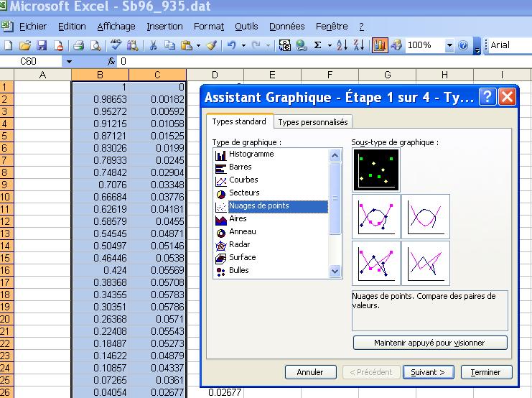Expand toolbar options chevron after Help icon

click(477, 46)
